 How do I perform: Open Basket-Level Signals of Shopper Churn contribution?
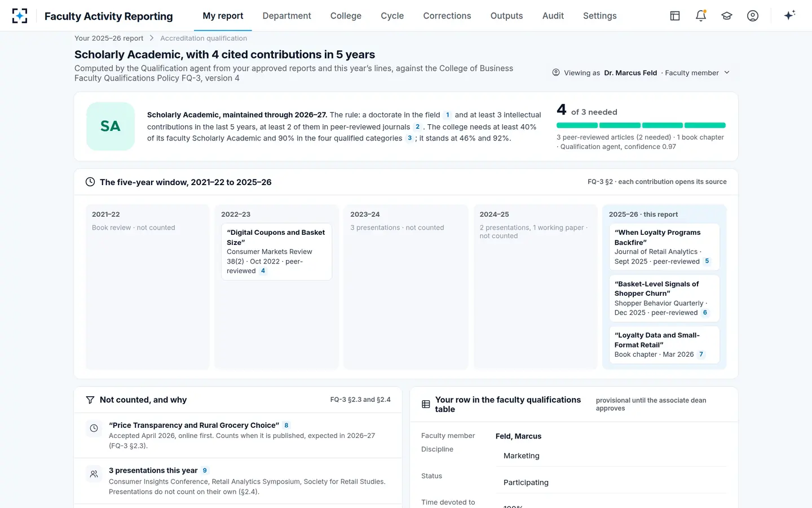tap(664, 298)
